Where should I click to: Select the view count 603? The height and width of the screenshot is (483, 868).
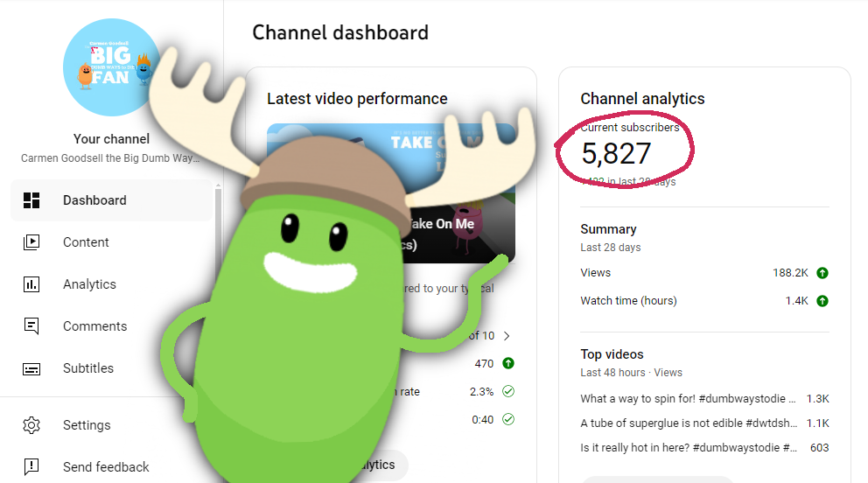pos(819,448)
